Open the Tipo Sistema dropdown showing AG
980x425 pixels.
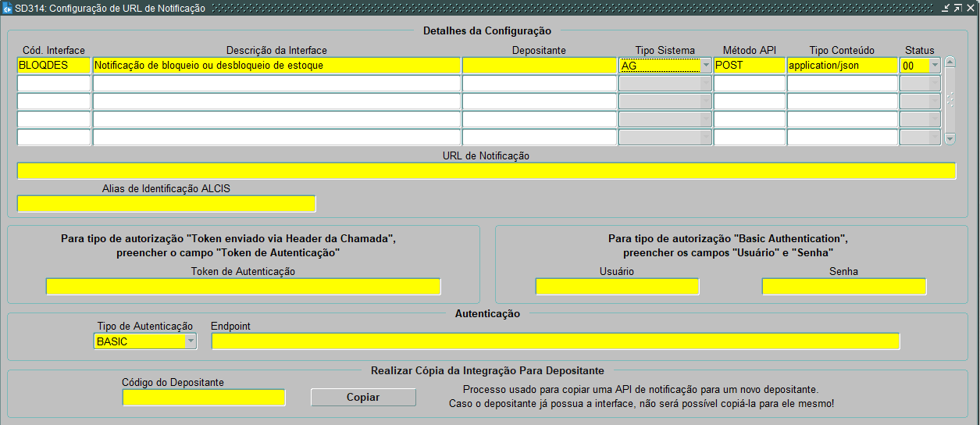(706, 66)
